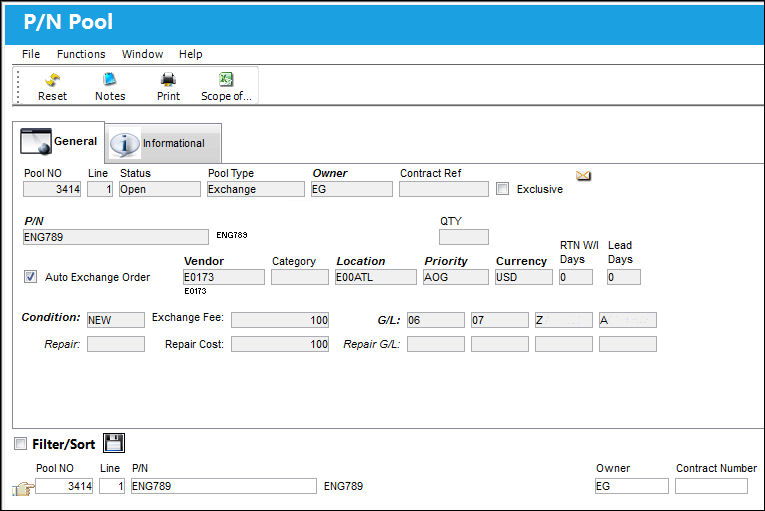
Task: Click the P/N field in General tab
Action: tap(116, 237)
